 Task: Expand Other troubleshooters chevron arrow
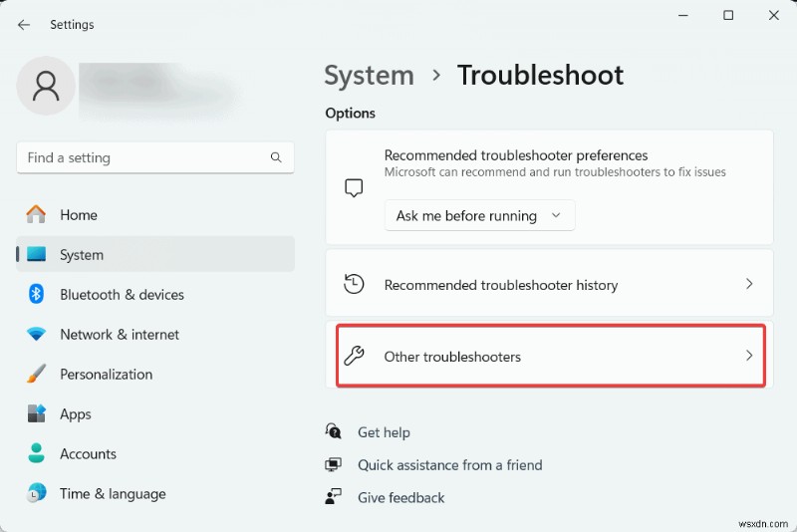click(749, 356)
